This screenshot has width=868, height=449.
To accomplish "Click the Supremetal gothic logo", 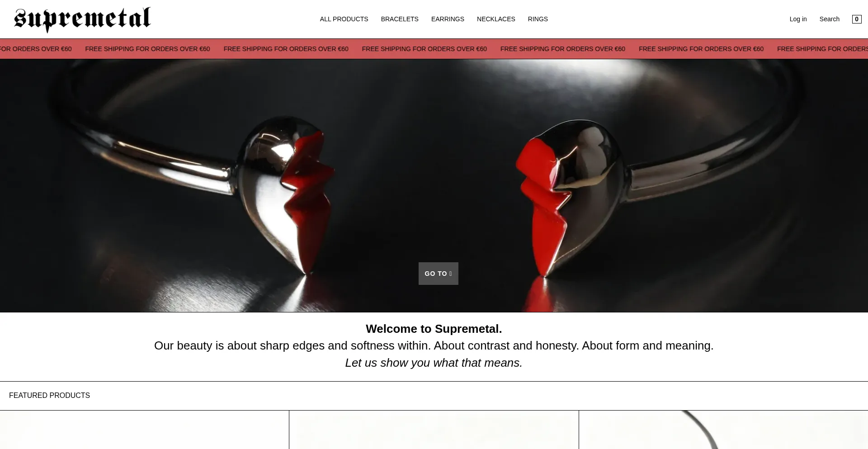I will (82, 19).
